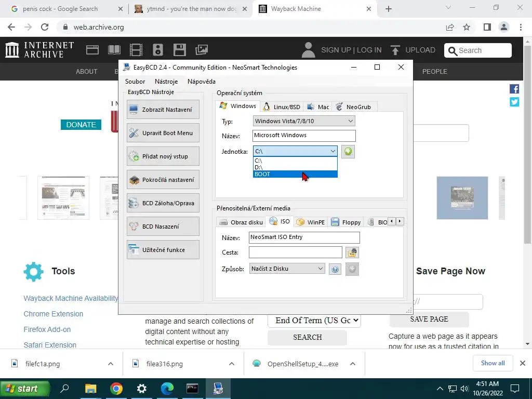This screenshot has width=532, height=399.
Task: Click Chrome share page icon
Action: [x=450, y=27]
